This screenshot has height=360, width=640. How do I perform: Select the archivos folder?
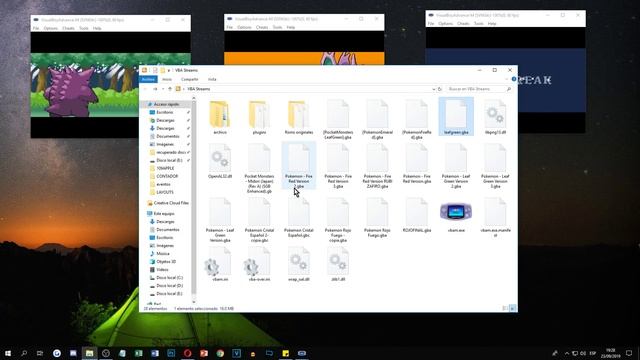tap(220, 118)
